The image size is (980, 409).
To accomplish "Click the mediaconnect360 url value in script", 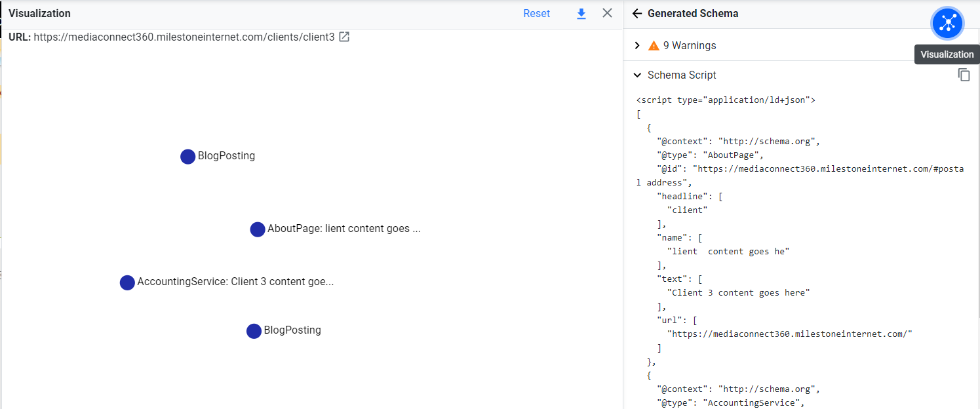I will [x=789, y=334].
